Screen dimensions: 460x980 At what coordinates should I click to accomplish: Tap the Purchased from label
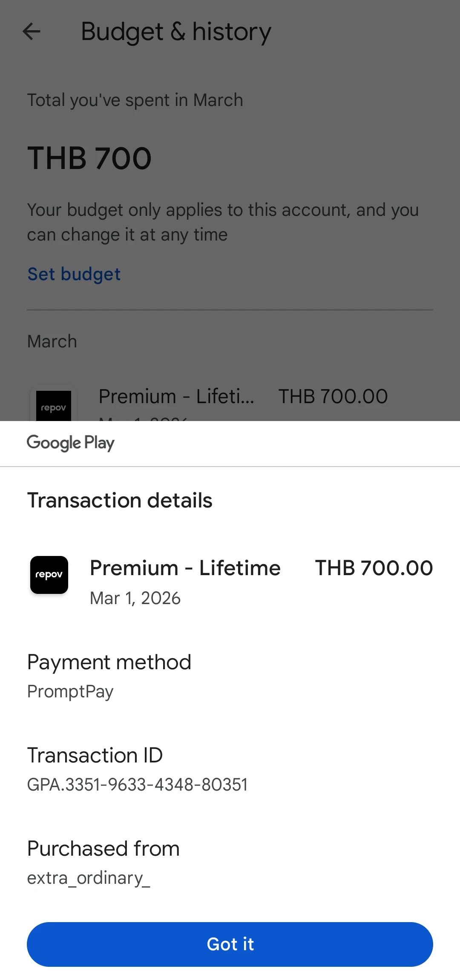coord(103,848)
